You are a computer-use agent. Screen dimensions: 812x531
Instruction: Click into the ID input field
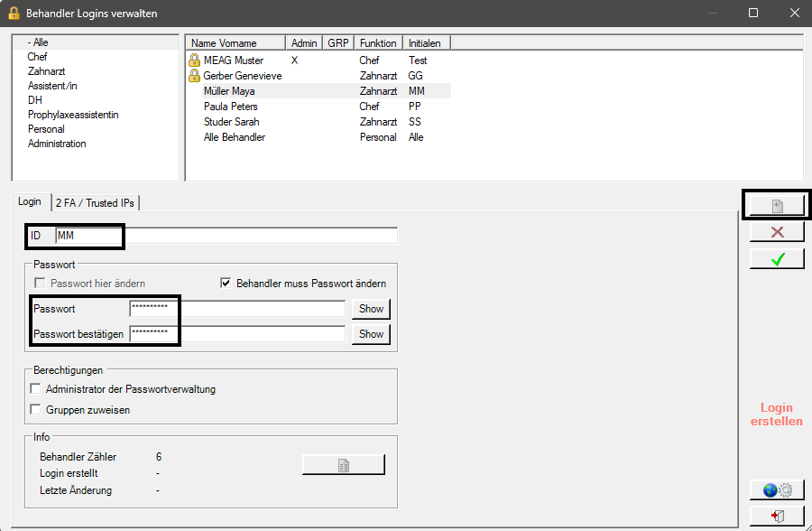pyautogui.click(x=226, y=236)
